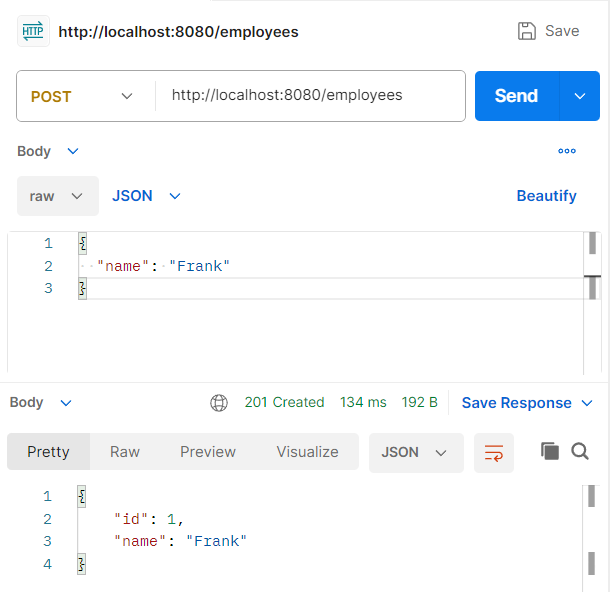Image resolution: width=610 pixels, height=592 pixels.
Task: Open the JSON request format dropdown
Action: coord(146,196)
